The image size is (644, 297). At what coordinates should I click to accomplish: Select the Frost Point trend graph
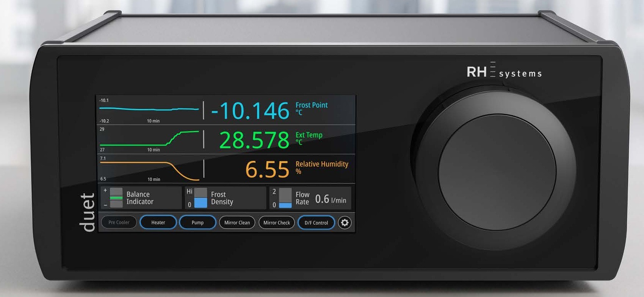point(149,110)
